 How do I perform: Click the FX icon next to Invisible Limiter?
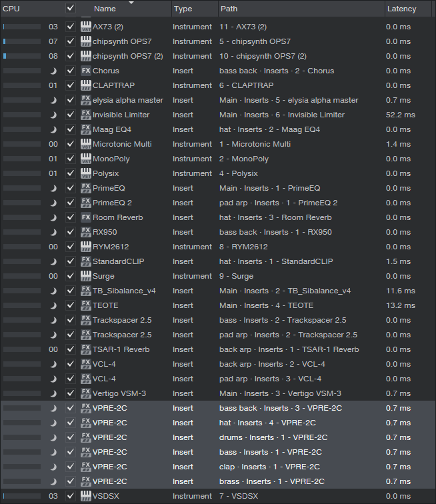85,115
